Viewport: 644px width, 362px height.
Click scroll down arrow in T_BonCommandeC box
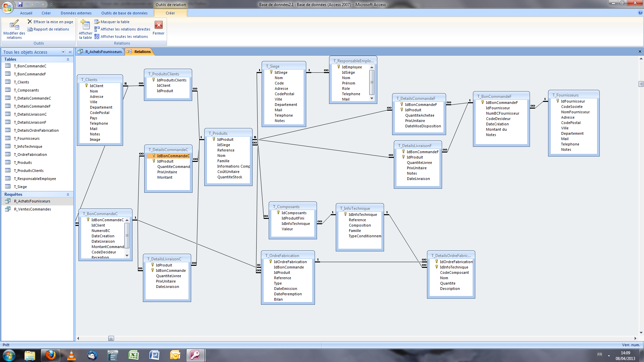[x=127, y=255]
